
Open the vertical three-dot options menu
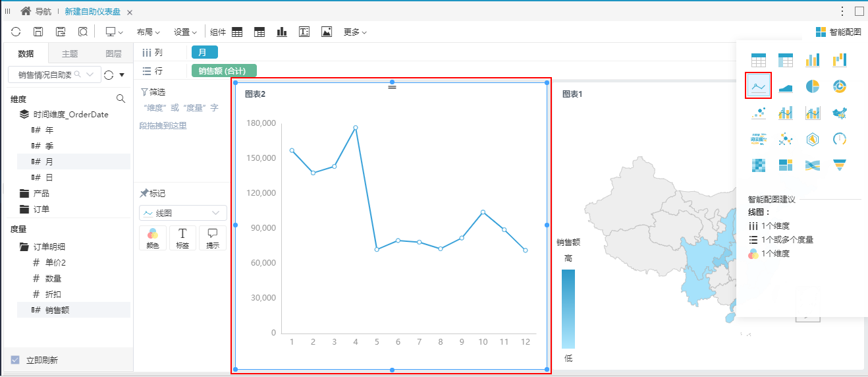coord(842,11)
